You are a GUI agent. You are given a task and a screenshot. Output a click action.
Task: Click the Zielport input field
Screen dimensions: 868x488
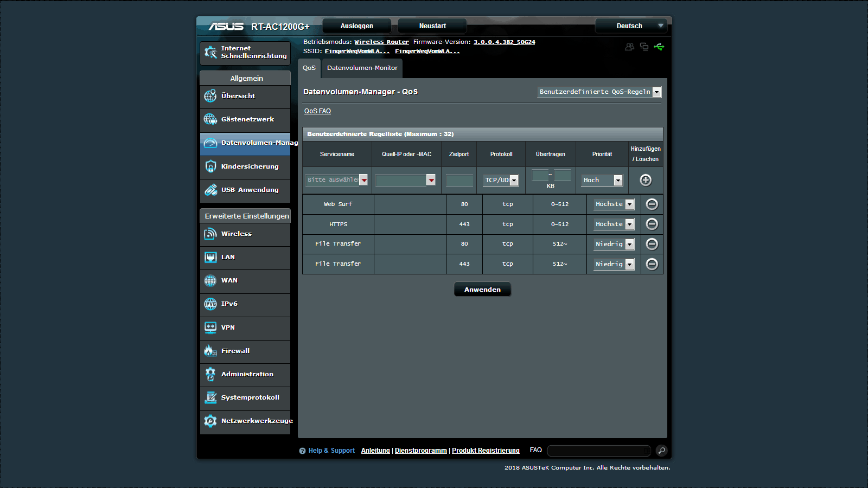pos(459,180)
